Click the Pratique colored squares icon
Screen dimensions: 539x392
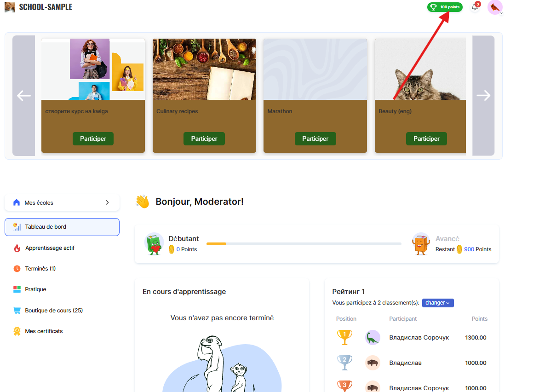pos(17,289)
